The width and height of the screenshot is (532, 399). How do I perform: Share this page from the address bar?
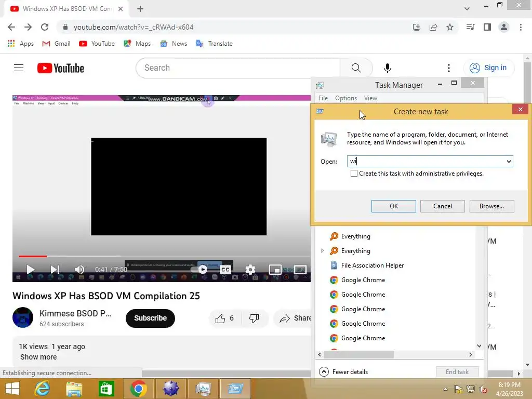point(433,27)
